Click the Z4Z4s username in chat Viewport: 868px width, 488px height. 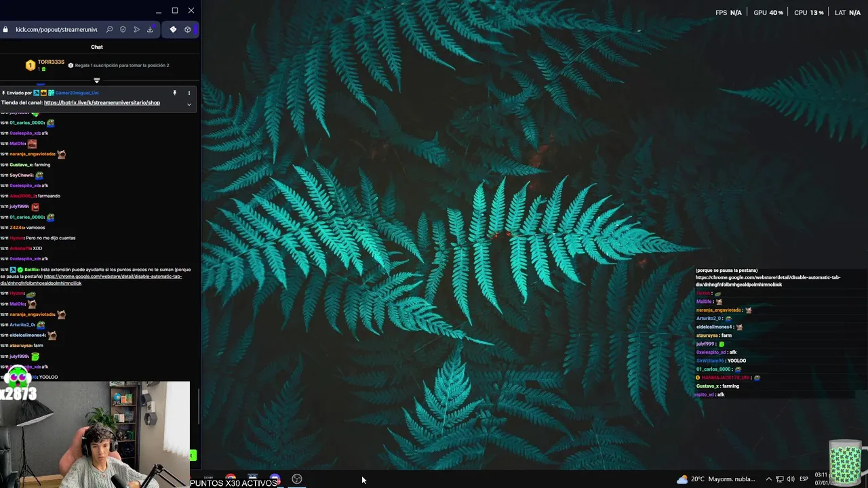(17, 228)
